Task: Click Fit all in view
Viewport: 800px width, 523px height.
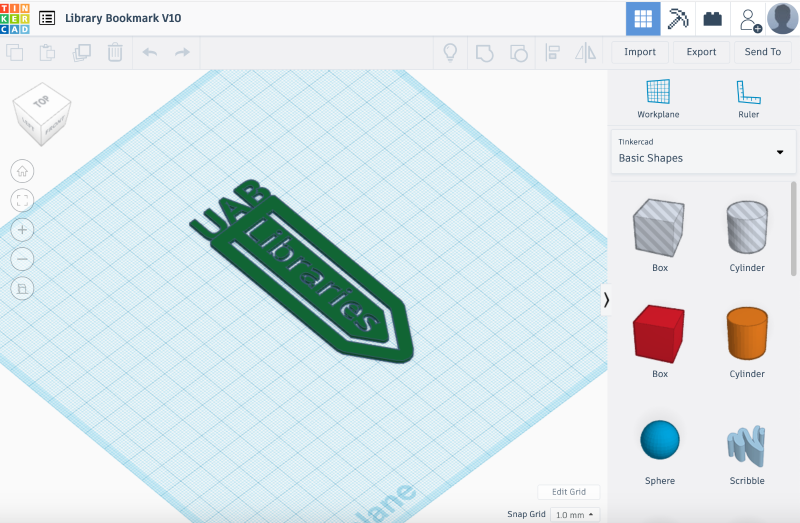Action: 23,200
